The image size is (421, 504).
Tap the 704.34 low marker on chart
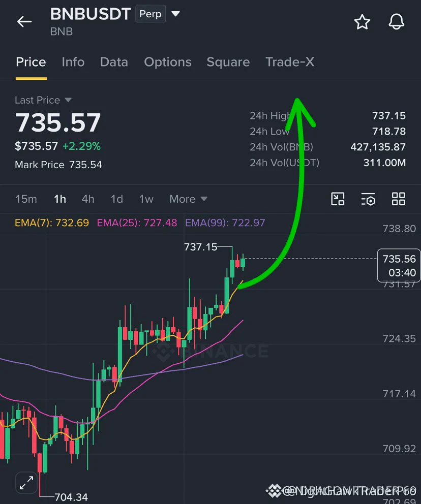click(x=71, y=497)
